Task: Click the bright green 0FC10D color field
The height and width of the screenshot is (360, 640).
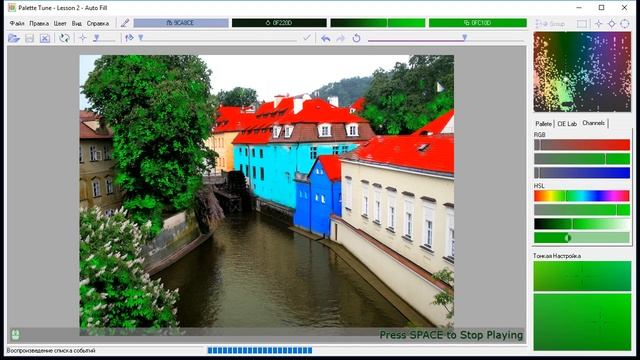Action: pos(478,23)
